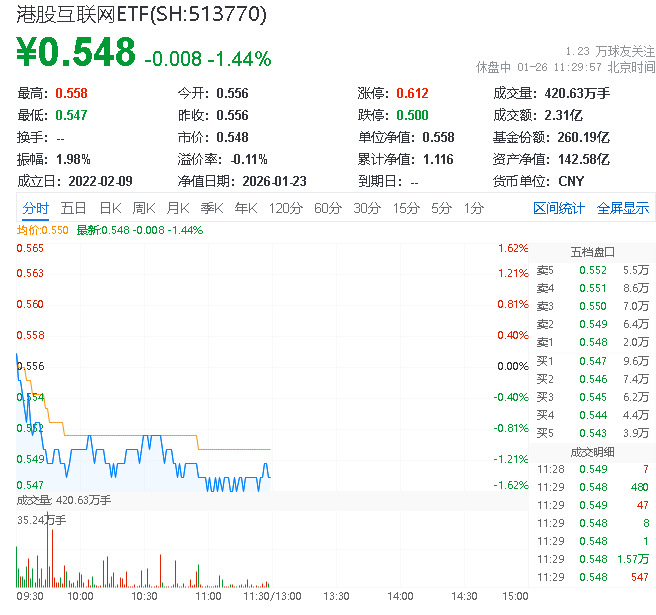Click the 10:30 marker on time axis

click(145, 595)
